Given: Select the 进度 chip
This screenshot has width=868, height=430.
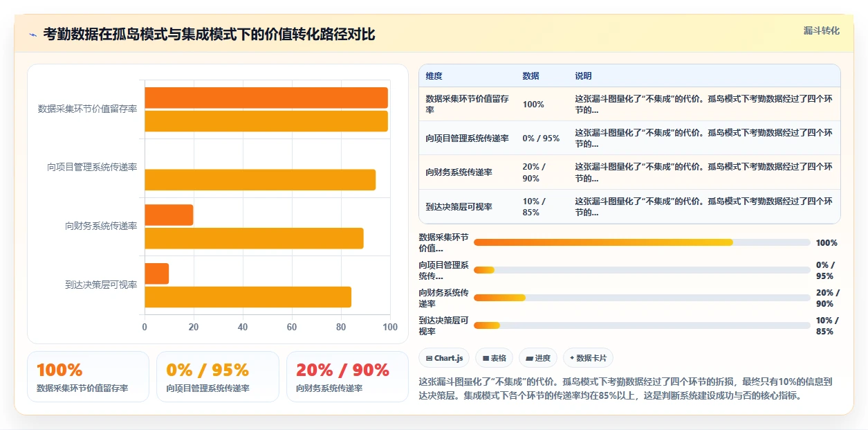Looking at the screenshot, I should coord(538,358).
